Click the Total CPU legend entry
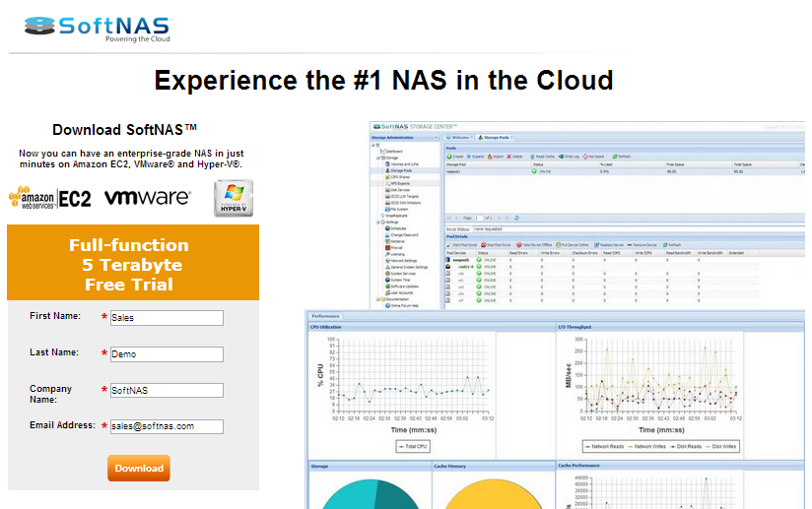 pos(413,446)
